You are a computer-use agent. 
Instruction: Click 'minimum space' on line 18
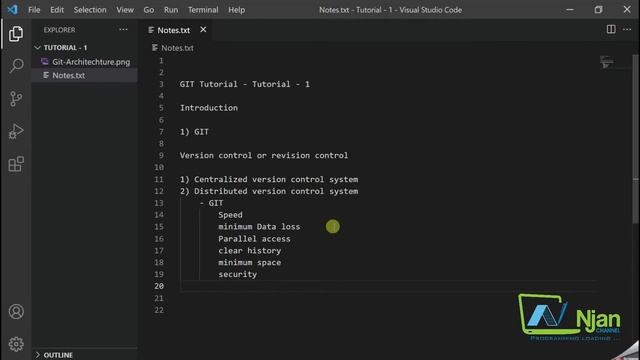click(x=249, y=262)
